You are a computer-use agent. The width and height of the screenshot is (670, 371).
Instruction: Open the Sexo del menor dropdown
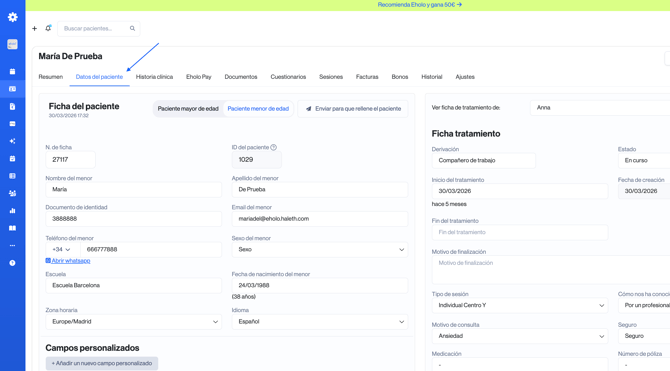coord(320,250)
